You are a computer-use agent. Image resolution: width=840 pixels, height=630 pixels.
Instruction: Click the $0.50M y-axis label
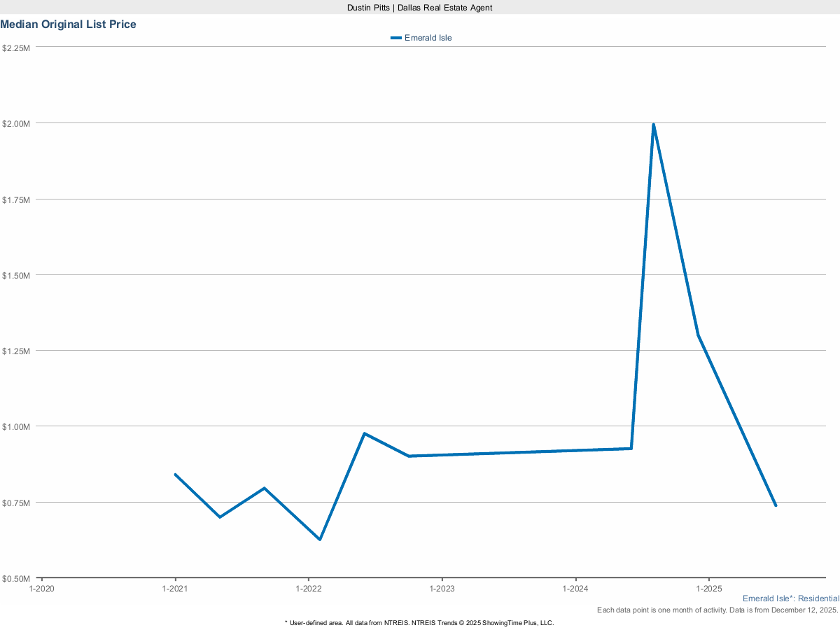[x=16, y=578]
